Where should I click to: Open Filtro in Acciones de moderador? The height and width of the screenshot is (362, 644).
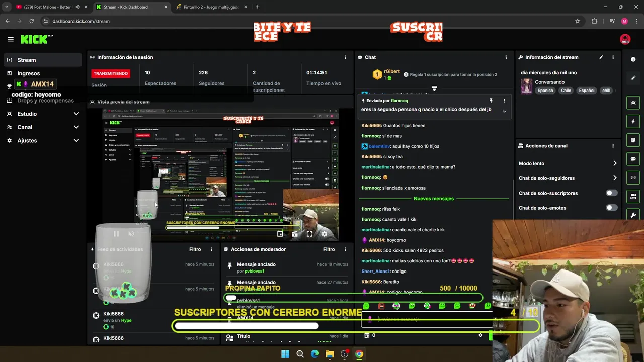pyautogui.click(x=329, y=249)
